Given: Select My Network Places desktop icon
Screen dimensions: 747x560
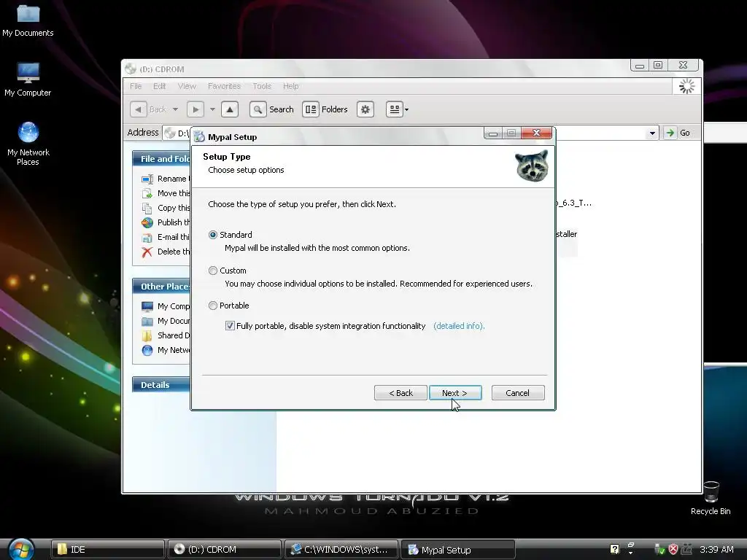Looking at the screenshot, I should point(28,144).
